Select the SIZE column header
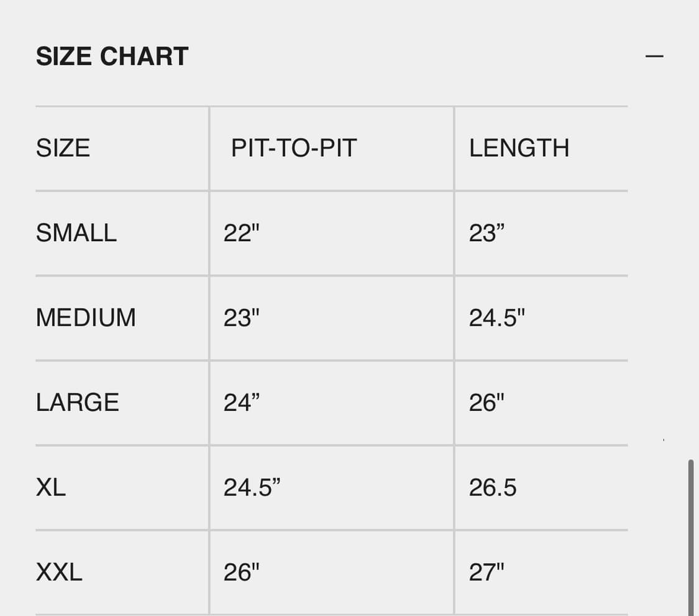 [x=63, y=148]
